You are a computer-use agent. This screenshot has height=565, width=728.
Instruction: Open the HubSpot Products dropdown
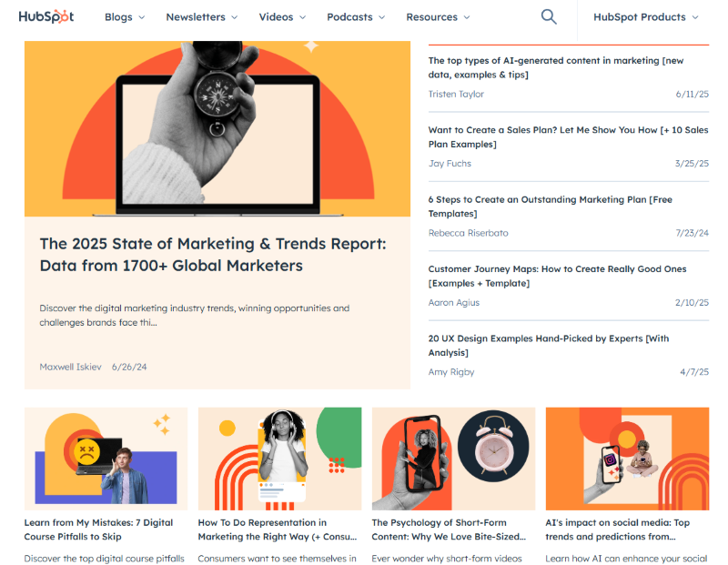(x=645, y=16)
